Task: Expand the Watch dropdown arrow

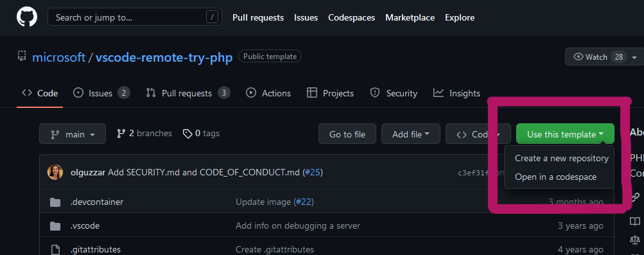Action: point(634,58)
